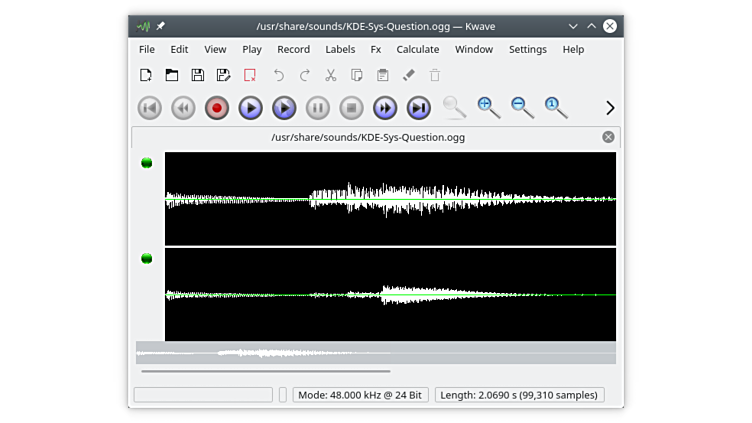This screenshot has height=423, width=752.
Task: Toggle the upper track's green LED
Action: tap(147, 163)
